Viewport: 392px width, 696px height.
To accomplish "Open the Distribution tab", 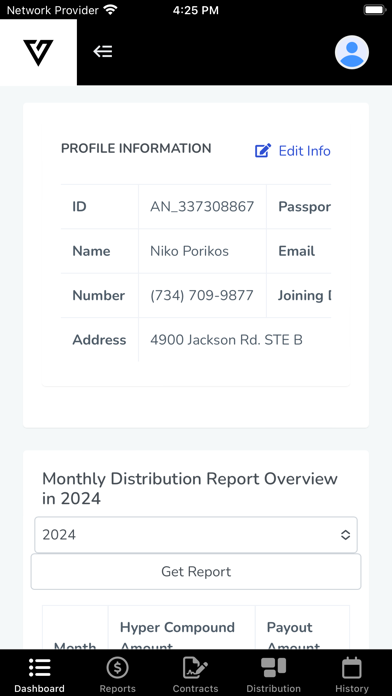I will [273, 674].
